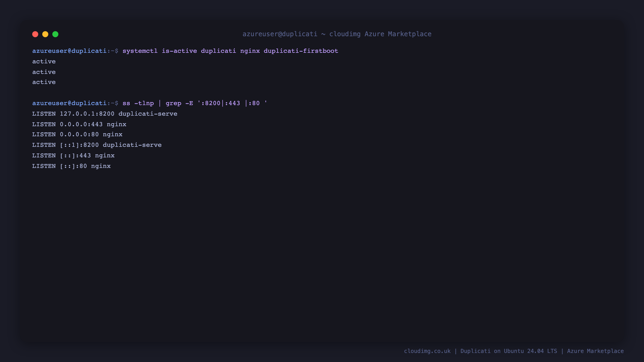Click the ss -tlnp grep command line
Viewport: 644px width, 362px height.
(150, 103)
